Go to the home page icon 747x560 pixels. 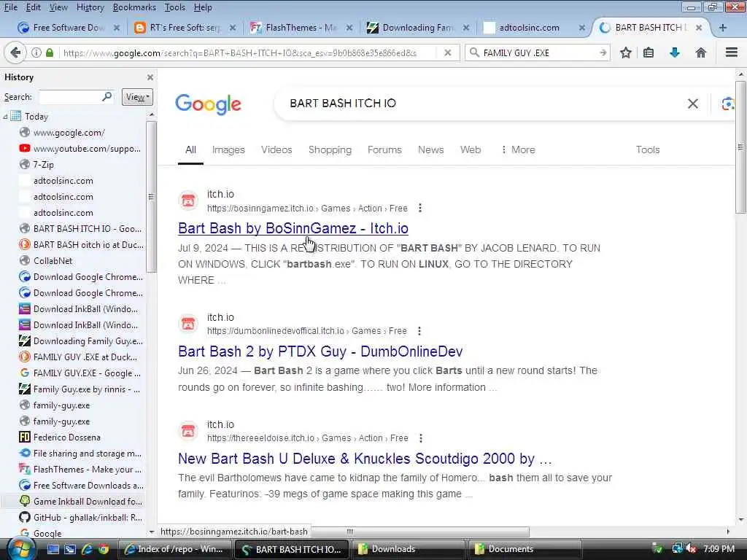tap(701, 52)
